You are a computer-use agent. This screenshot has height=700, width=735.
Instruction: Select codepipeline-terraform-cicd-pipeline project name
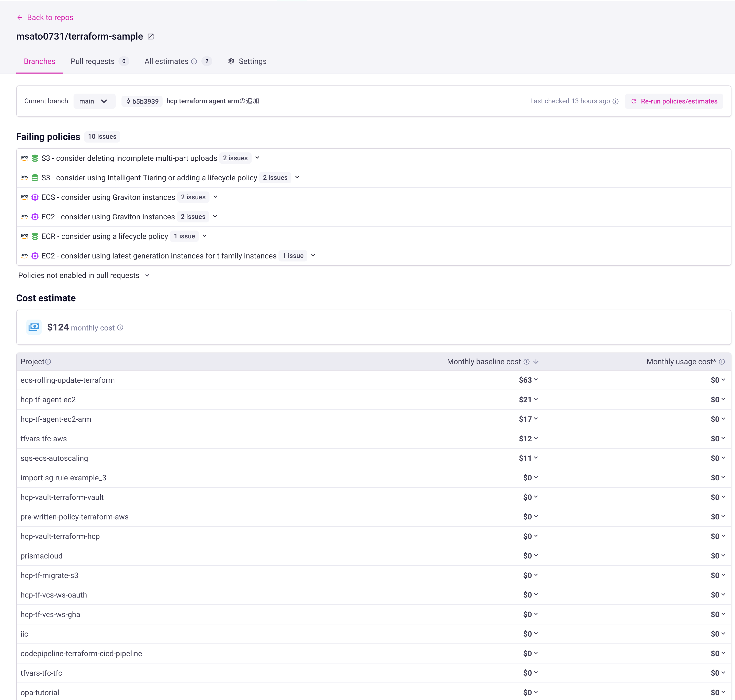(81, 653)
